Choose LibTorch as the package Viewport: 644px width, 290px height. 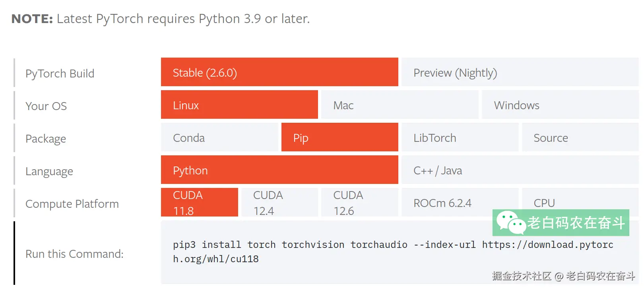[460, 137]
